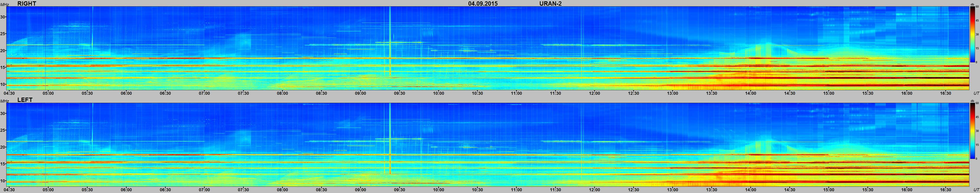Click the 16:00 time label under LEFT panel
Image resolution: width=980 pixels, height=193 pixels.
[907, 190]
